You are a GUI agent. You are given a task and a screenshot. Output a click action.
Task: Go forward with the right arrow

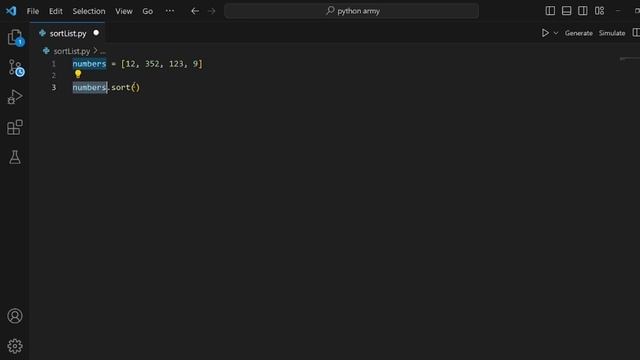(211, 11)
